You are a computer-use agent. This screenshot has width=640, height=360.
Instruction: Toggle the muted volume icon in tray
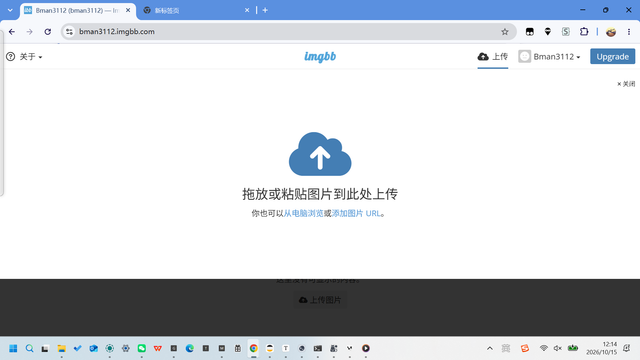(558, 348)
